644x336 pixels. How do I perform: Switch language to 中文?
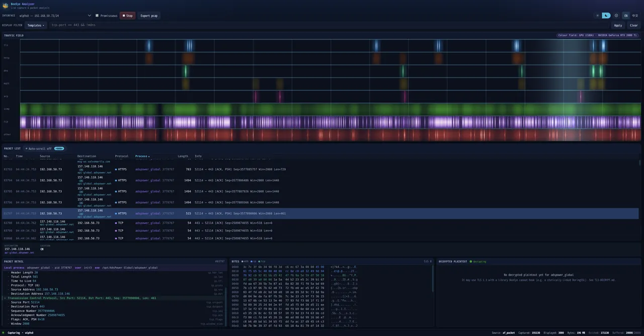point(635,16)
